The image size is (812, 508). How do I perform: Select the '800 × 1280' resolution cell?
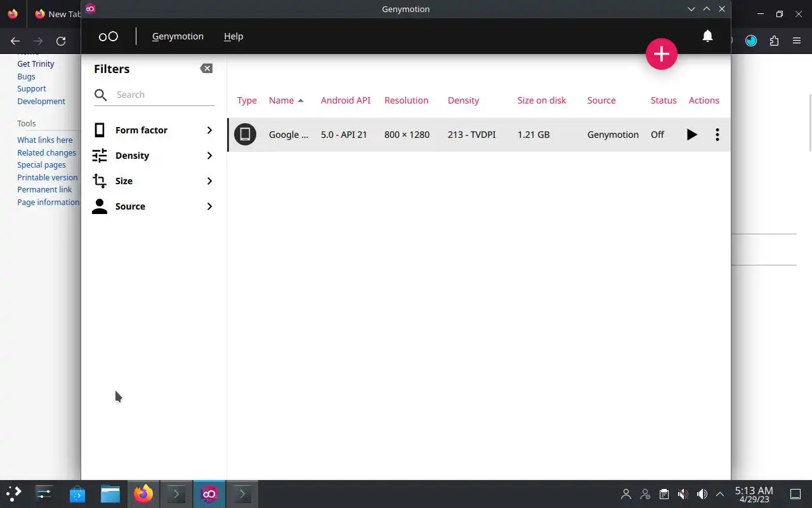407,135
